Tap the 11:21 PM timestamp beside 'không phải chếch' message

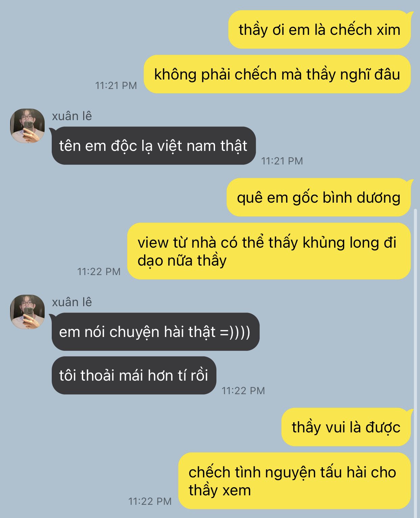[x=116, y=86]
